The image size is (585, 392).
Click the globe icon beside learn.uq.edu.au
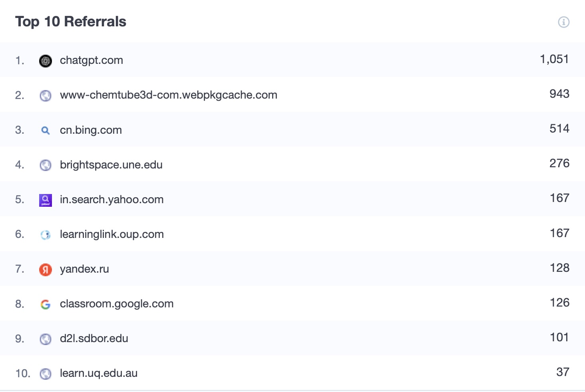46,374
